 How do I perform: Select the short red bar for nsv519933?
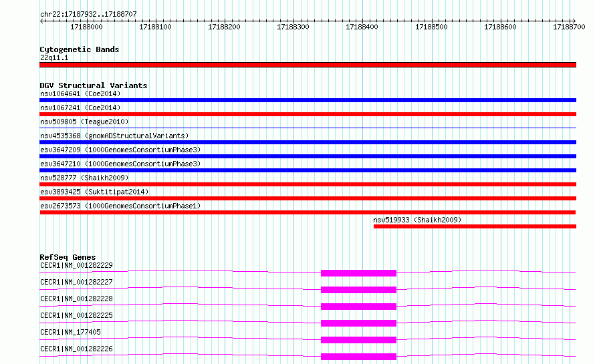pyautogui.click(x=475, y=226)
